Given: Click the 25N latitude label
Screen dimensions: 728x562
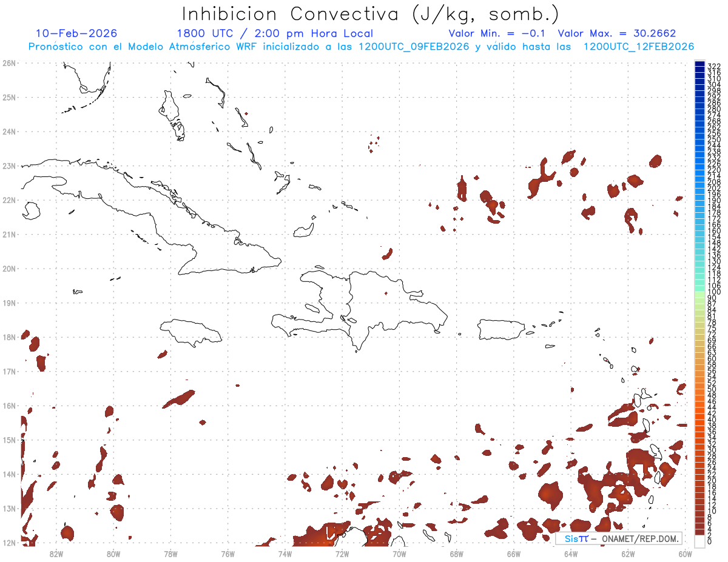Looking at the screenshot, I should [x=8, y=97].
